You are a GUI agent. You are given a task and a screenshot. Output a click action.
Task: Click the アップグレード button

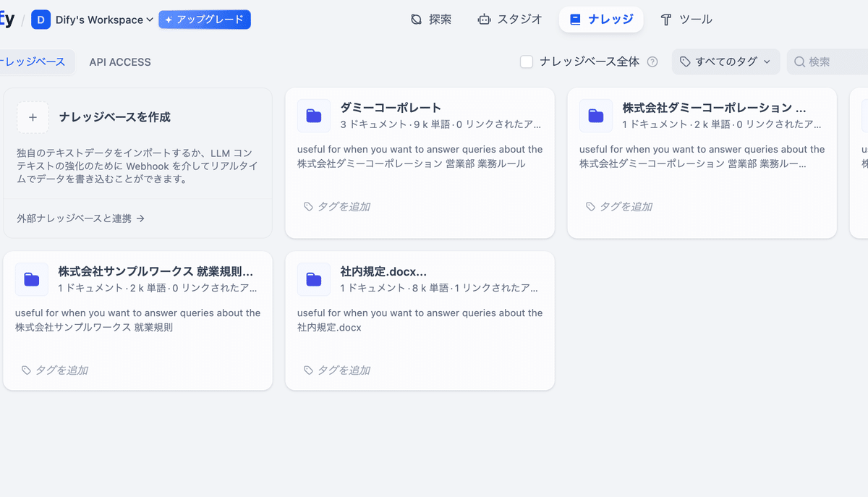pyautogui.click(x=205, y=20)
